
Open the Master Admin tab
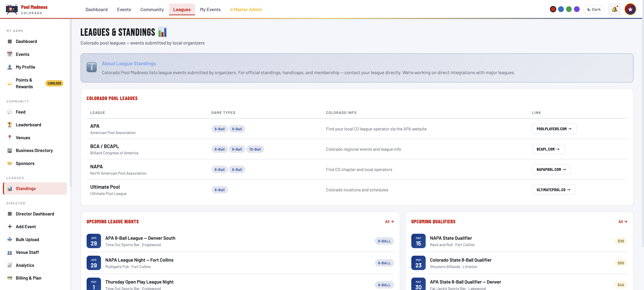[x=246, y=10]
